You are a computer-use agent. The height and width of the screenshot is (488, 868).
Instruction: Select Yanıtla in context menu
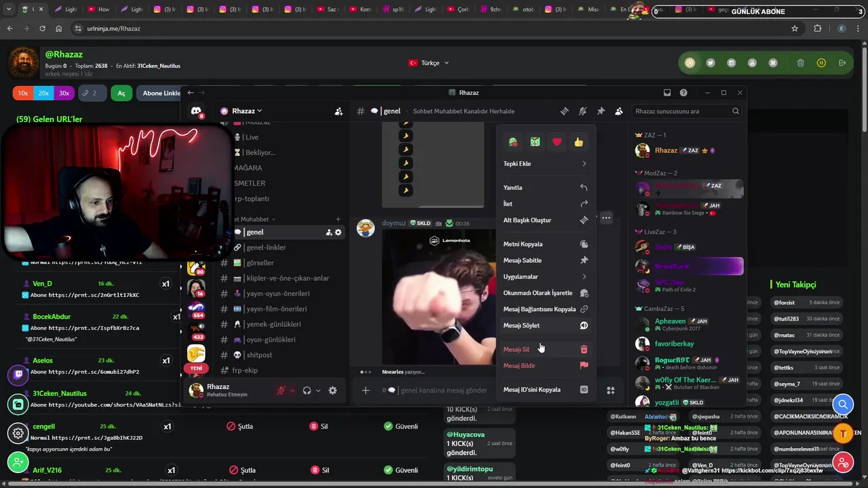click(545, 188)
